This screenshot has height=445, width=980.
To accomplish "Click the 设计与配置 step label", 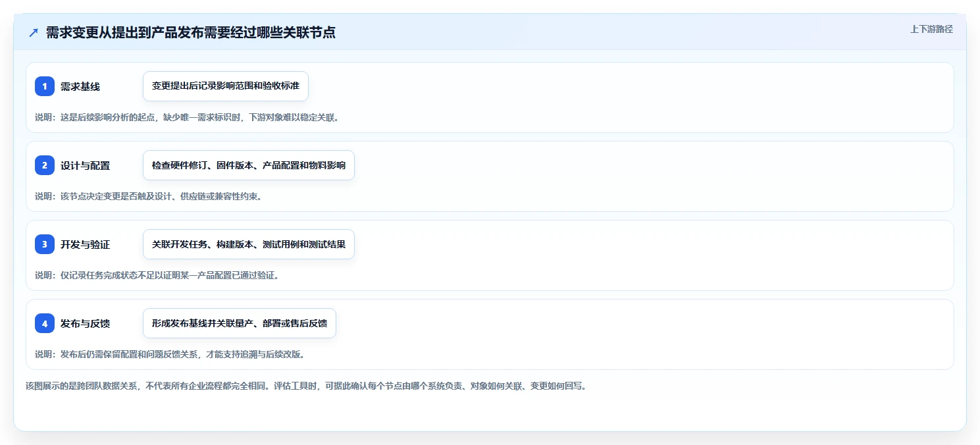I will [x=86, y=166].
